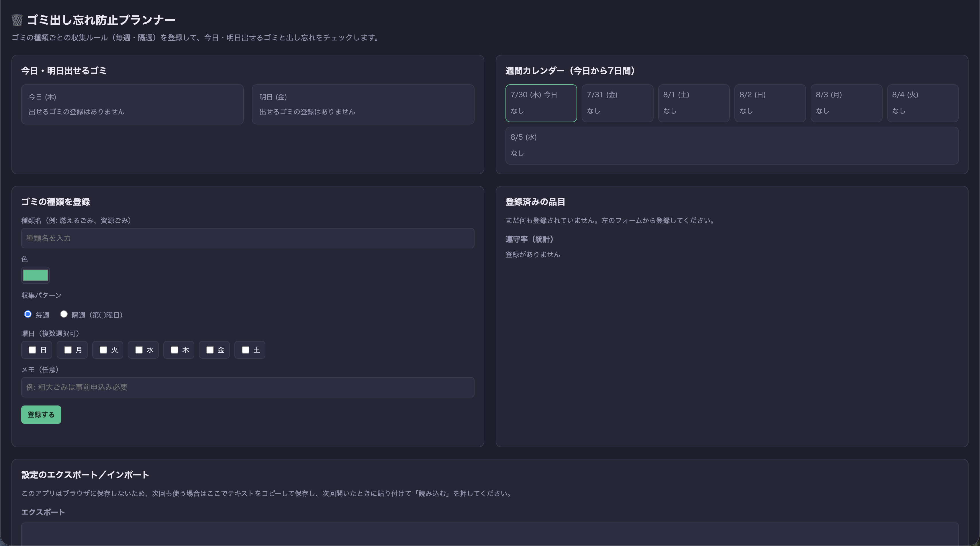980x546 pixels.
Task: Check the 金 (Friday) weekday checkbox
Action: [210, 350]
